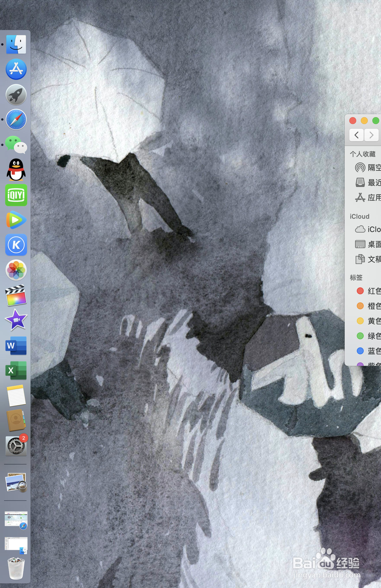Screen dimensions: 381x588
Task: Click the 标签 sidebar section header
Action: pos(356,278)
